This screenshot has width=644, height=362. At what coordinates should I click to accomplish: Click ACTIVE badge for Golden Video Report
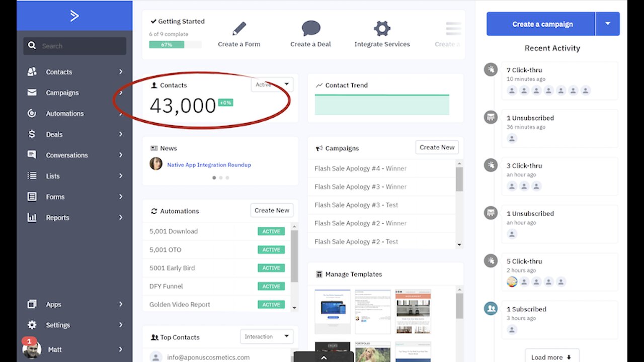pyautogui.click(x=271, y=305)
